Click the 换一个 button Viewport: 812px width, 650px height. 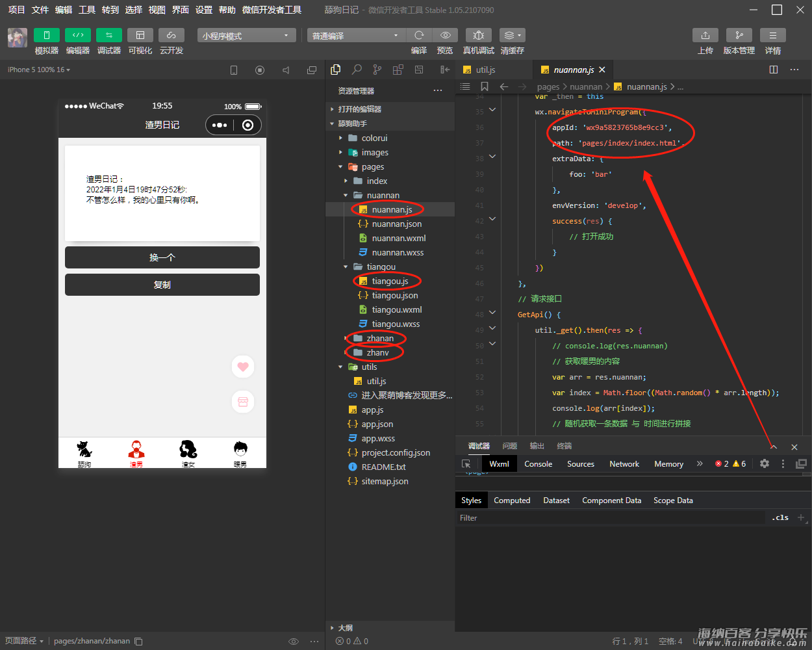click(x=162, y=257)
